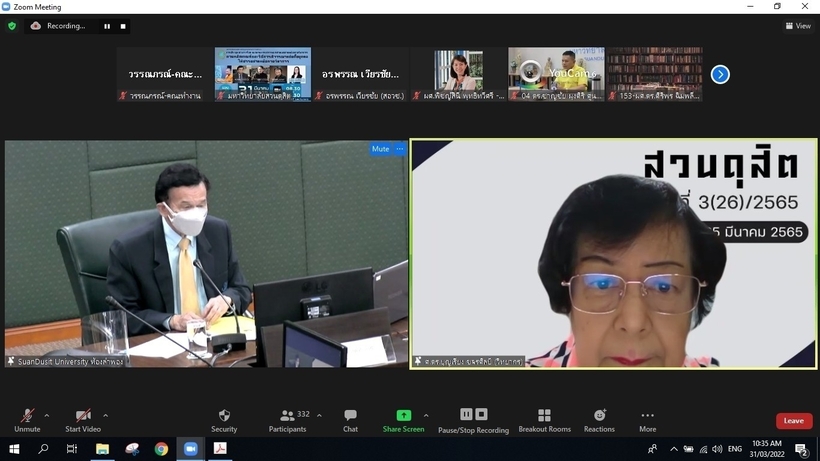Click the red Leave button

pos(793,421)
